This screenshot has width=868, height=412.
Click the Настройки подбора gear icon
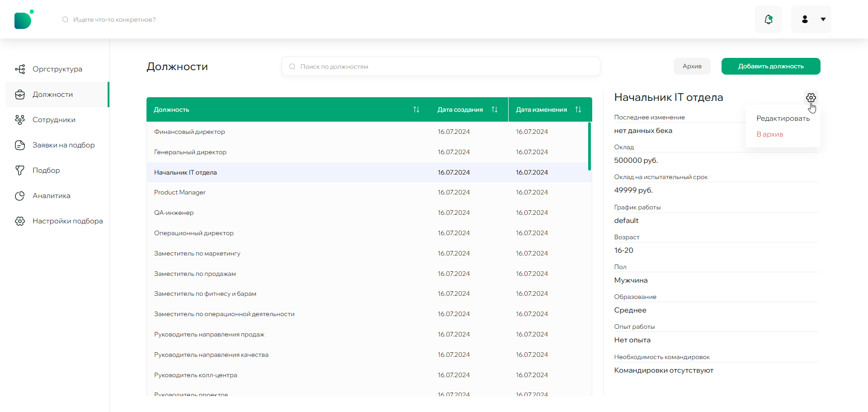[x=20, y=221]
